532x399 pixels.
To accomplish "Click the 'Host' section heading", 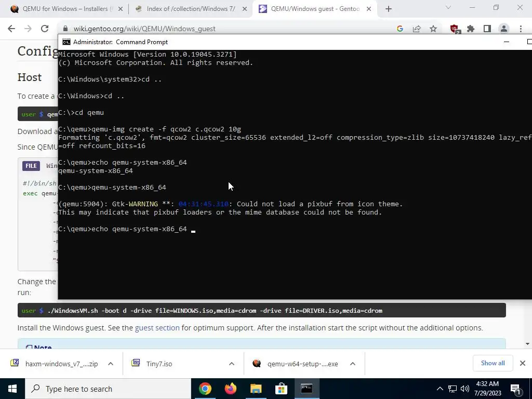I will click(x=30, y=77).
